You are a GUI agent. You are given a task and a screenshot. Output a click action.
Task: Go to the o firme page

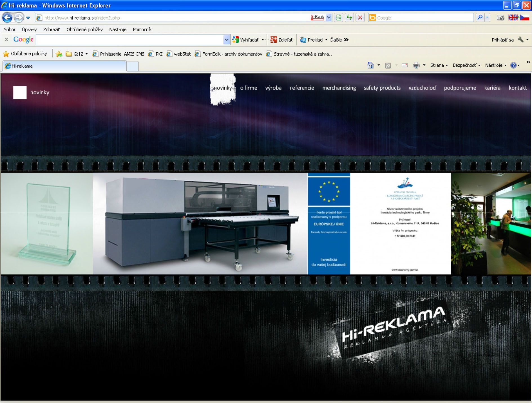pyautogui.click(x=249, y=88)
